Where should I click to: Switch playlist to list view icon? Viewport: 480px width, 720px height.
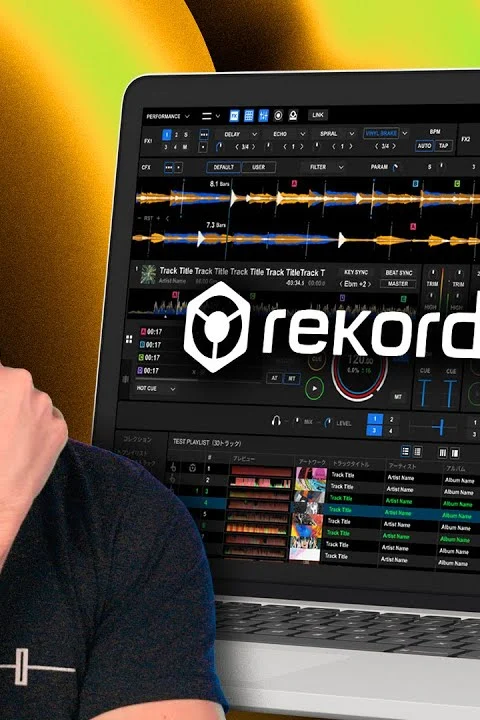(x=406, y=451)
